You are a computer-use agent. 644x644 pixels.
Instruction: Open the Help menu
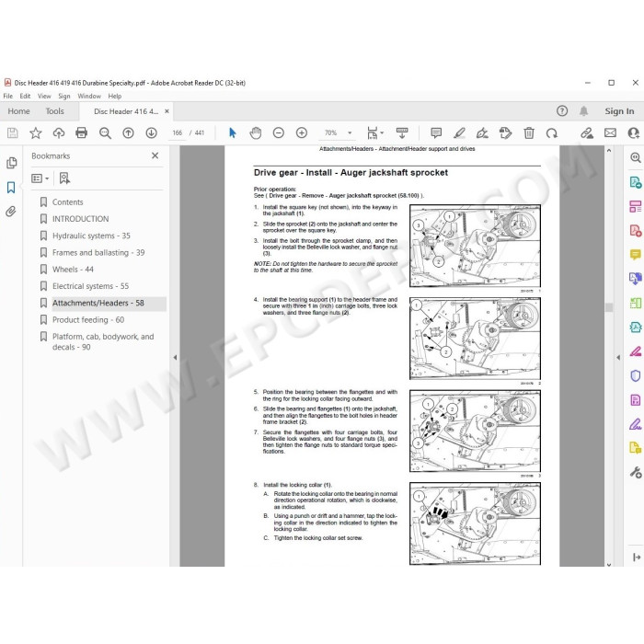click(115, 96)
